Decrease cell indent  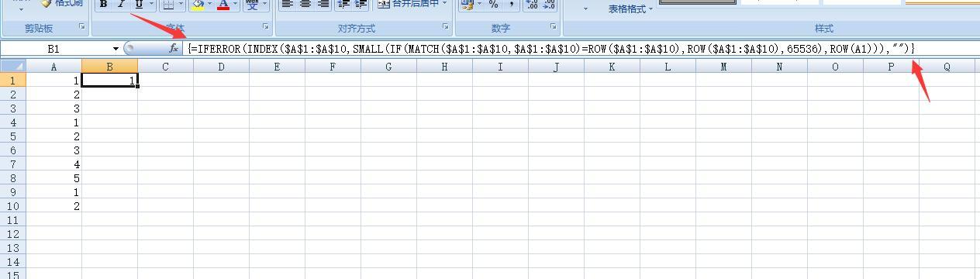coord(343,4)
